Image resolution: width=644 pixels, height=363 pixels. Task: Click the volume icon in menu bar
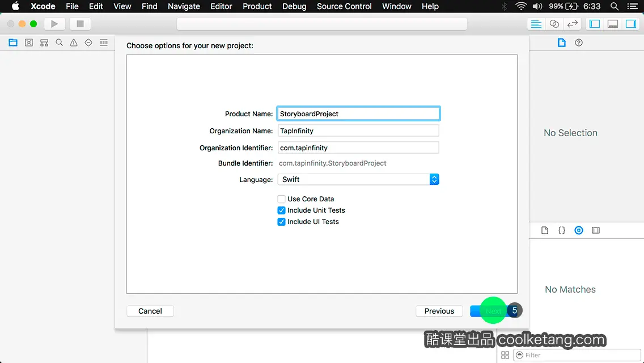[x=537, y=6]
